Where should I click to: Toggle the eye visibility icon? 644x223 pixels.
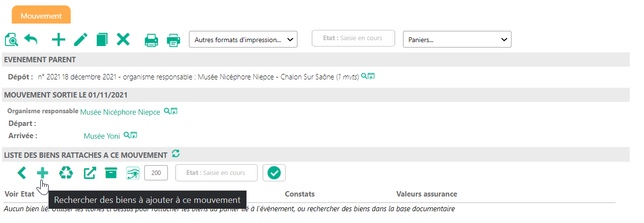[x=133, y=173]
